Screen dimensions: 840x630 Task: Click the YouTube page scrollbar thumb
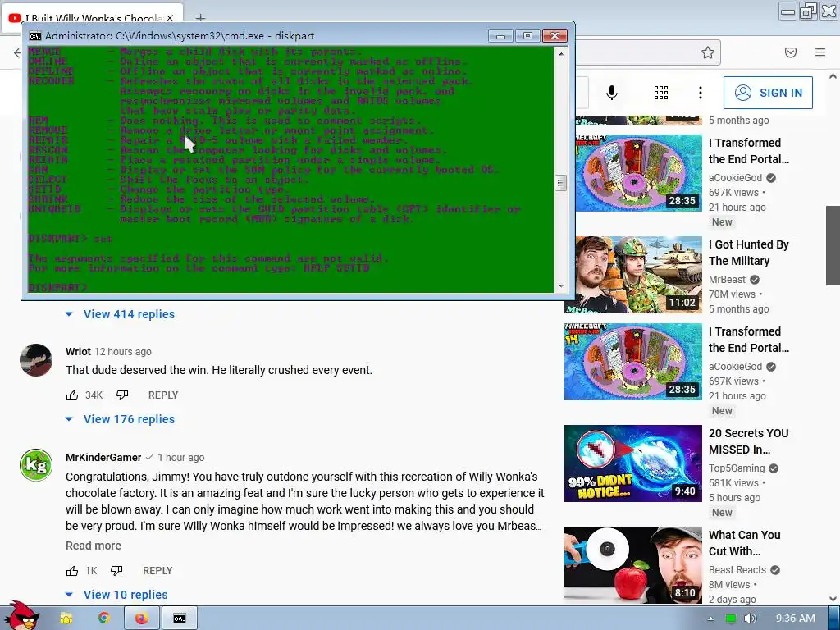pyautogui.click(x=833, y=244)
